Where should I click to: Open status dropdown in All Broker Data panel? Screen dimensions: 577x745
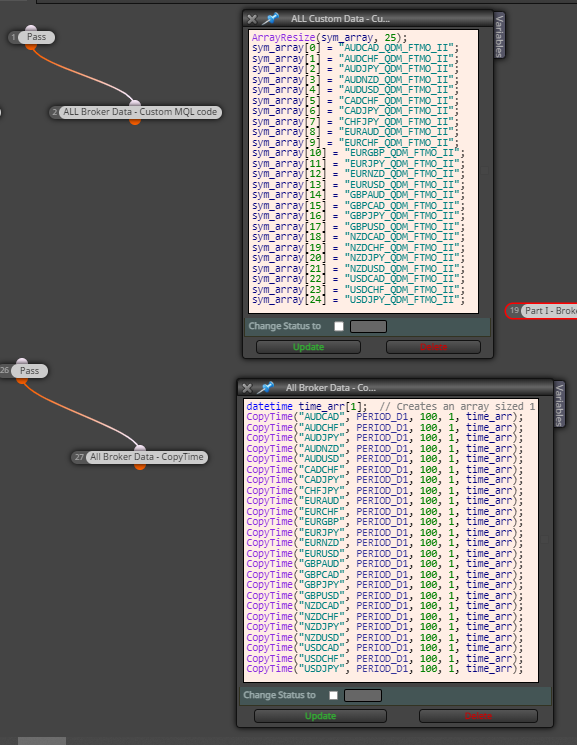click(x=363, y=695)
